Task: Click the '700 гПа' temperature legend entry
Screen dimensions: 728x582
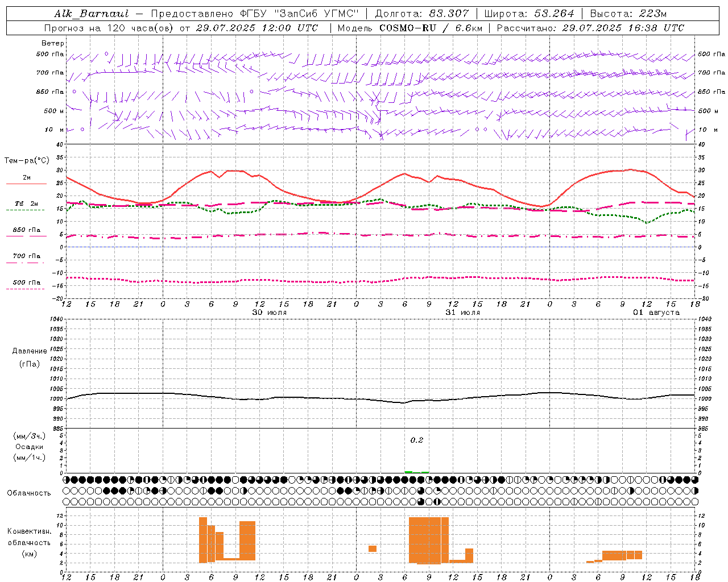Action: [x=27, y=256]
